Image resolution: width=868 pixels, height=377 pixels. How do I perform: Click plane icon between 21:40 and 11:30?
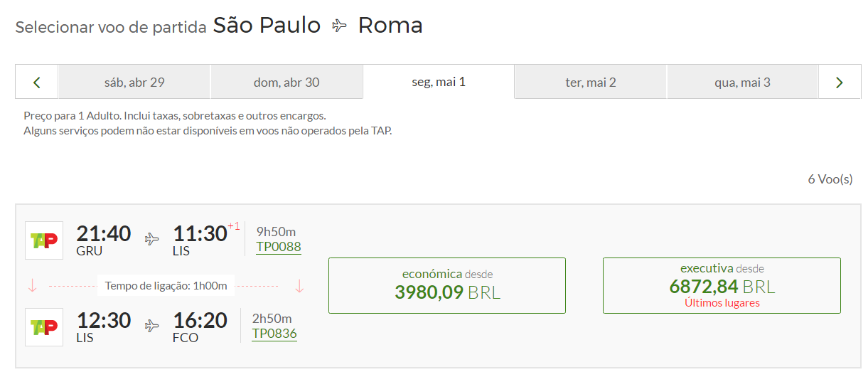click(152, 239)
